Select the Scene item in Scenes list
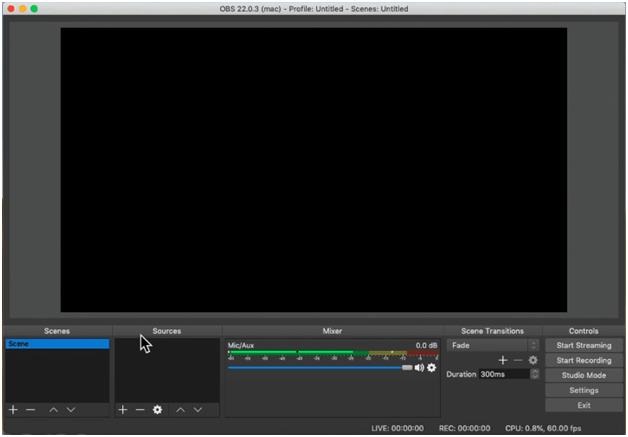Image resolution: width=628 pixels, height=437 pixels. [57, 344]
